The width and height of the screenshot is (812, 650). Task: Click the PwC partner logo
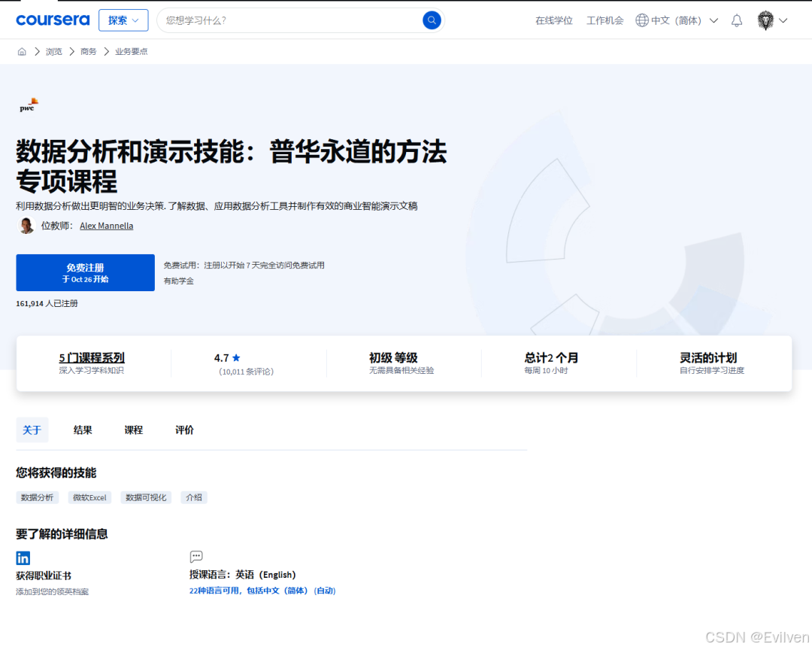(29, 105)
